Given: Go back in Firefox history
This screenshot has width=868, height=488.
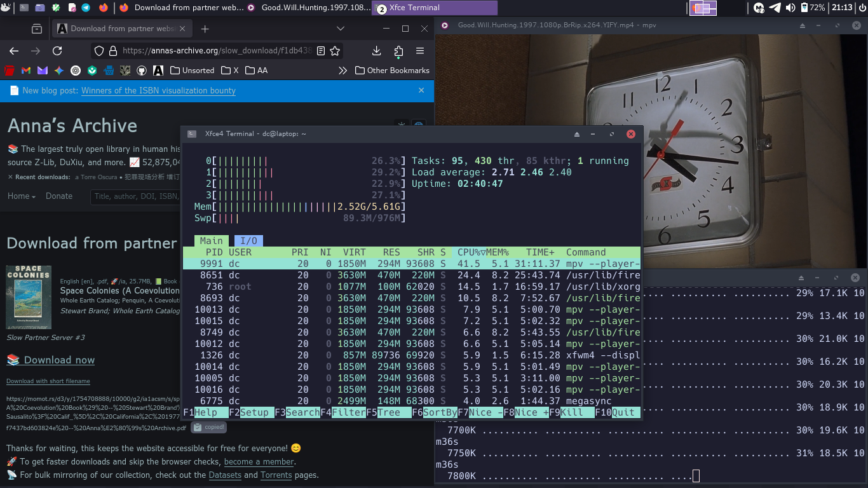Looking at the screenshot, I should click(x=14, y=51).
